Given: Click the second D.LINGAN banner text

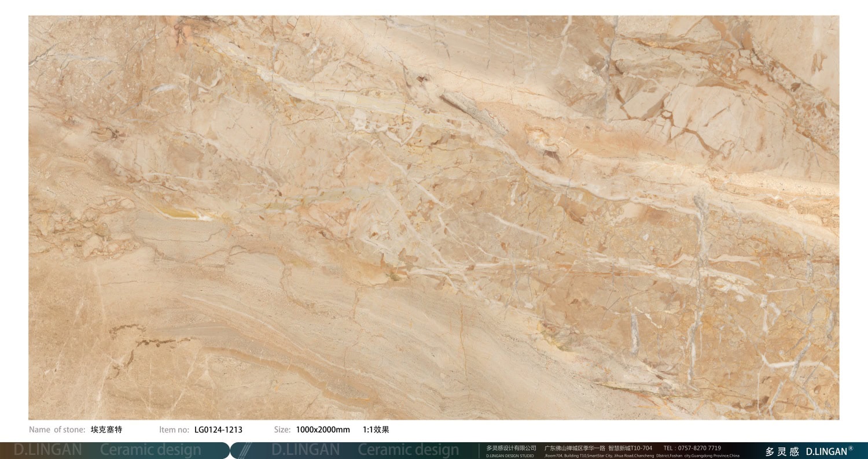Looking at the screenshot, I should [306, 450].
